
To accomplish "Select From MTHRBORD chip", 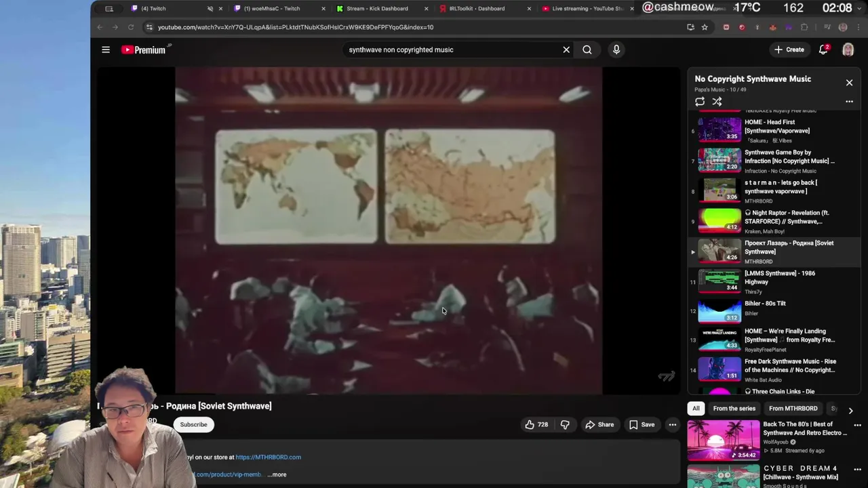I will coord(793,409).
